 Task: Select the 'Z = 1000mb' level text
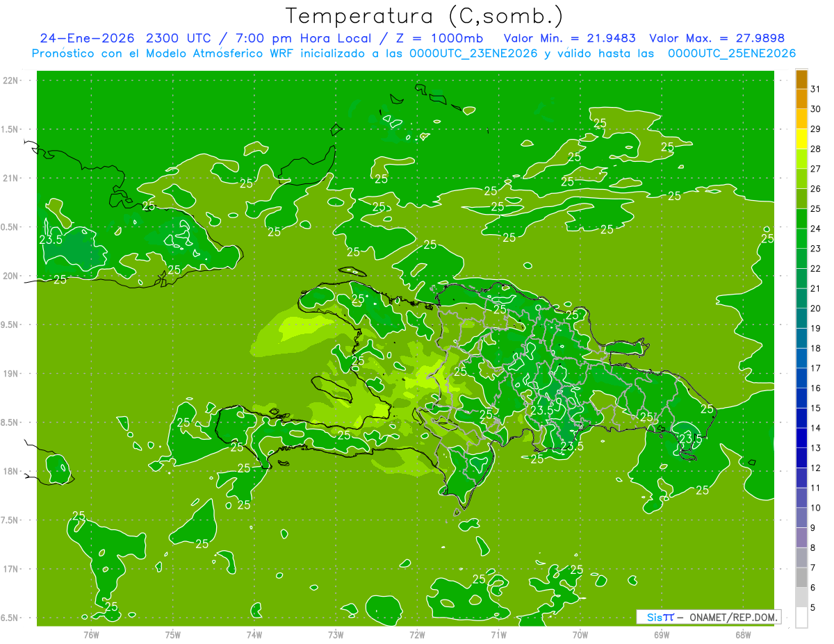(440, 38)
